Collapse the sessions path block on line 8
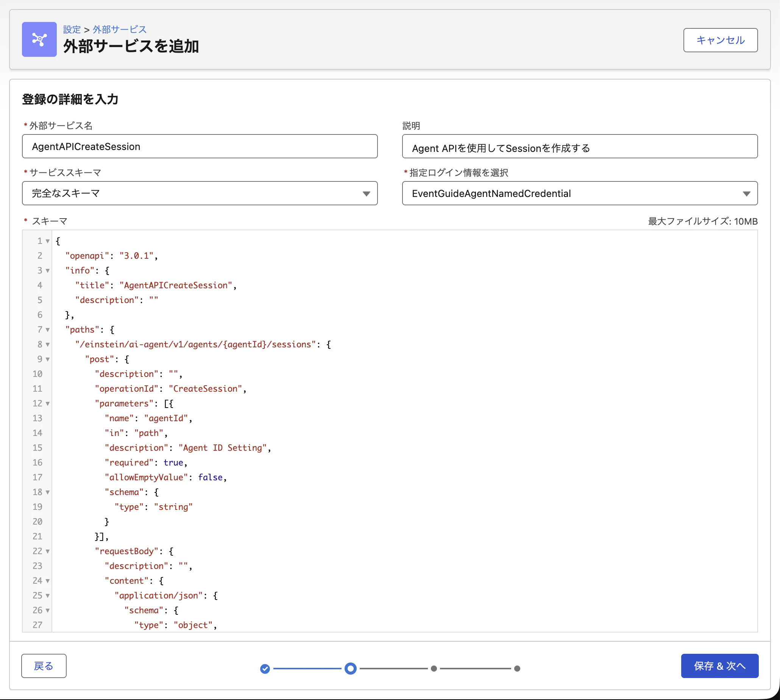 [48, 345]
